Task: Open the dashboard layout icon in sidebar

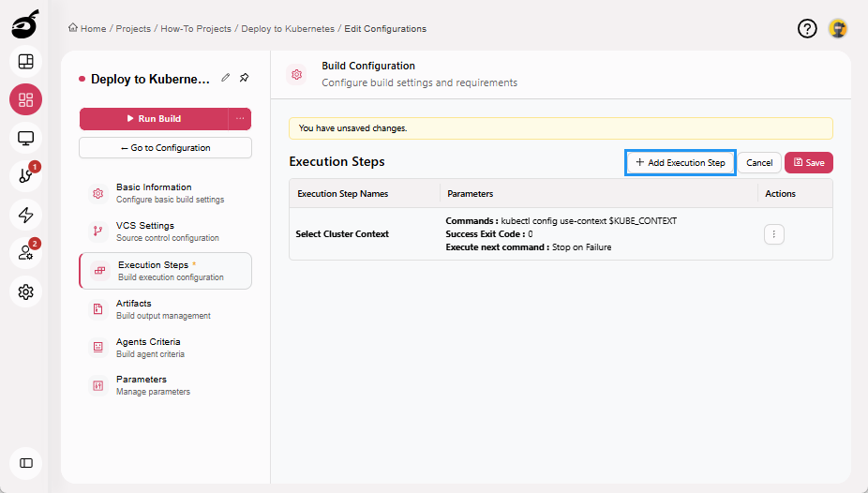Action: click(25, 62)
